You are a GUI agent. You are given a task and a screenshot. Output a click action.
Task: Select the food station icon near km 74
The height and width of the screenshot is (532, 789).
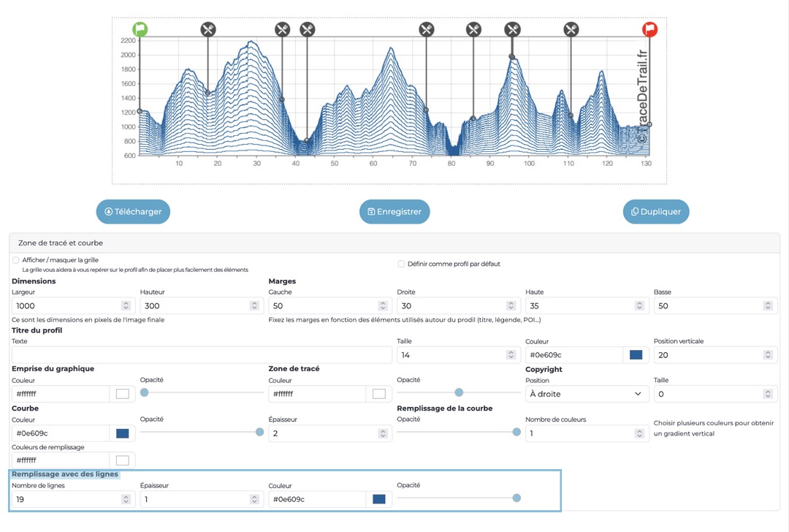click(x=427, y=29)
